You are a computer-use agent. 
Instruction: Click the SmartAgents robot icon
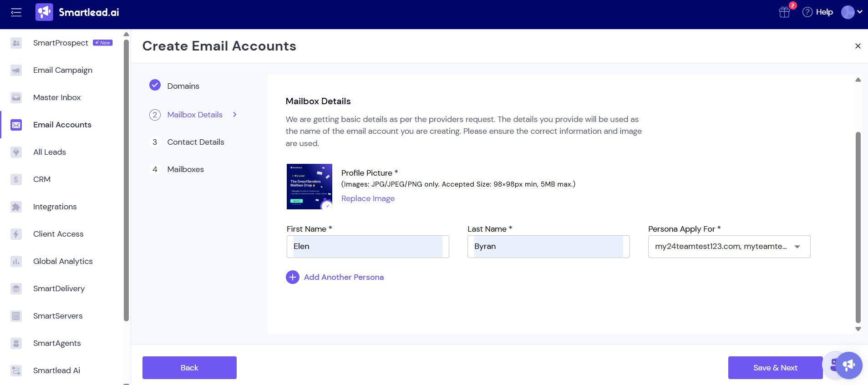click(x=16, y=343)
